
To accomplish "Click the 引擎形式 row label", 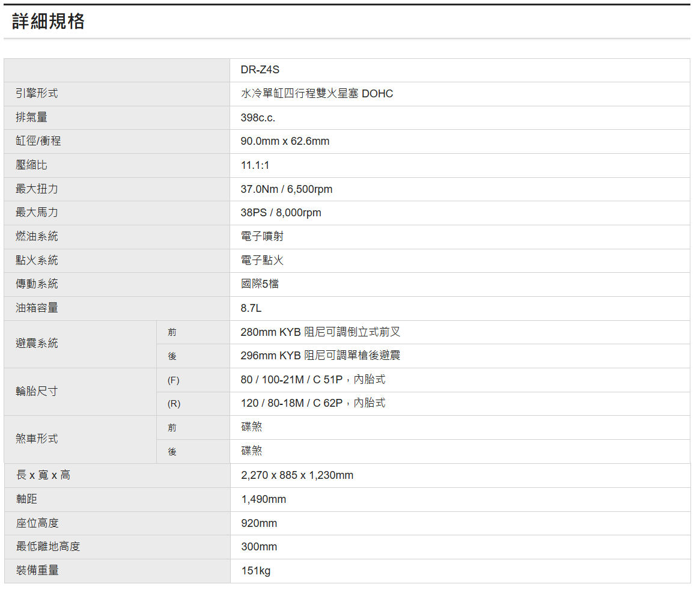I will pyautogui.click(x=37, y=94).
